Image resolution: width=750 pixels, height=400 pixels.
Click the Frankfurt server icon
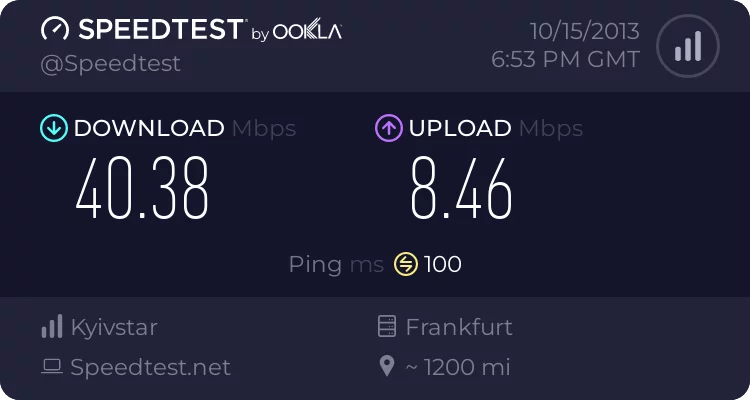(387, 327)
